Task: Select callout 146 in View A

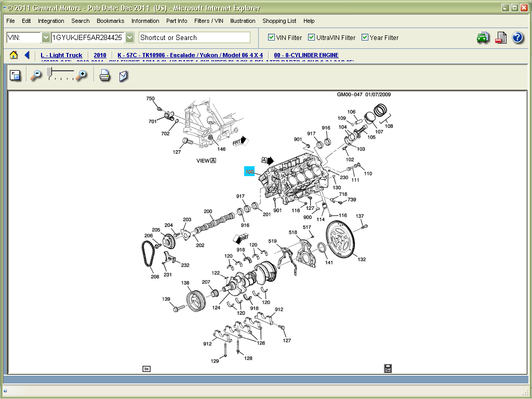Action: coord(221,149)
